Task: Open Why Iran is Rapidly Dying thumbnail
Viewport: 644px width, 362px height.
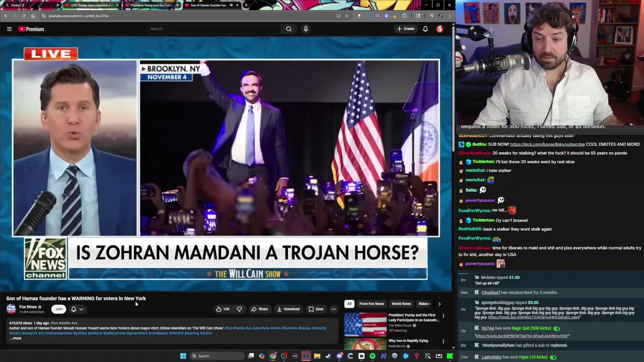Action: point(365,344)
